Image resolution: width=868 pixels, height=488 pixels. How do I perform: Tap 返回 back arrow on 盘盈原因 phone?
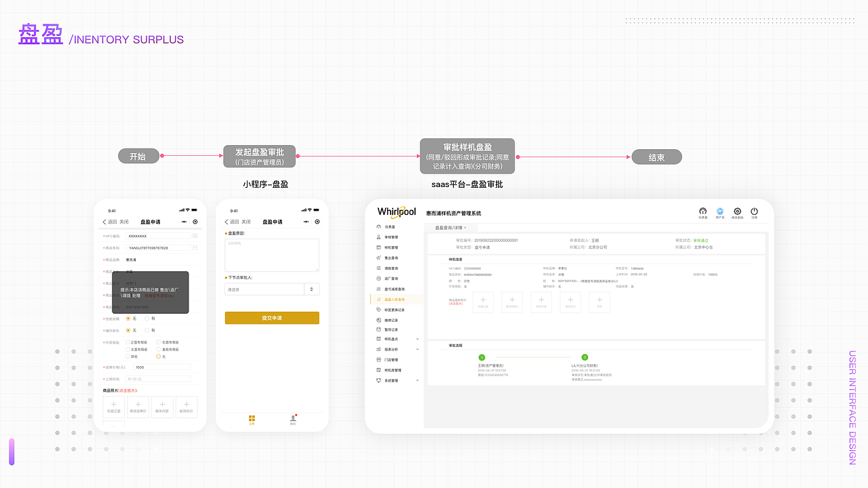click(232, 222)
